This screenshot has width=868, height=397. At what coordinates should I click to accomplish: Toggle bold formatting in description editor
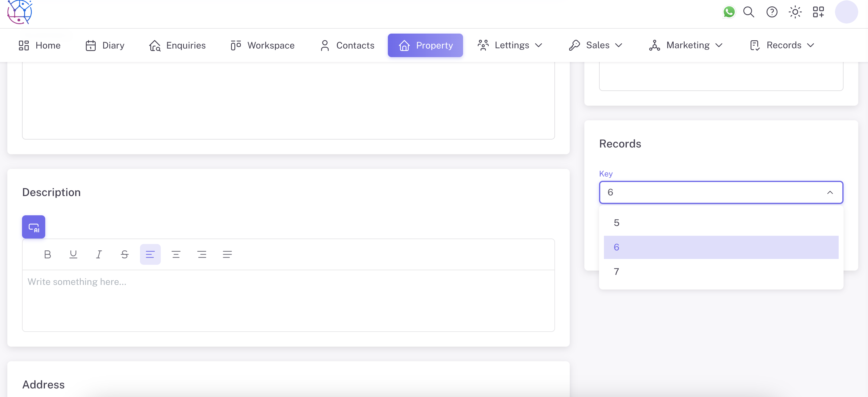tap(47, 255)
